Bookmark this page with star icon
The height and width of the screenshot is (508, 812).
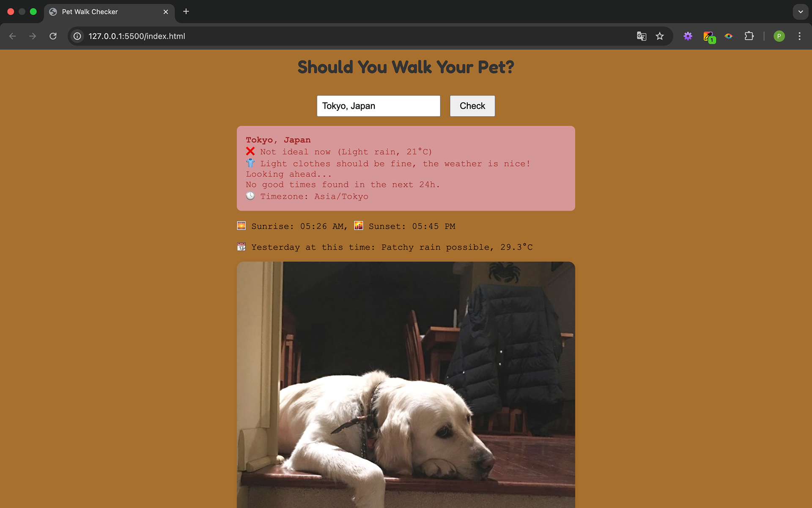coord(660,36)
